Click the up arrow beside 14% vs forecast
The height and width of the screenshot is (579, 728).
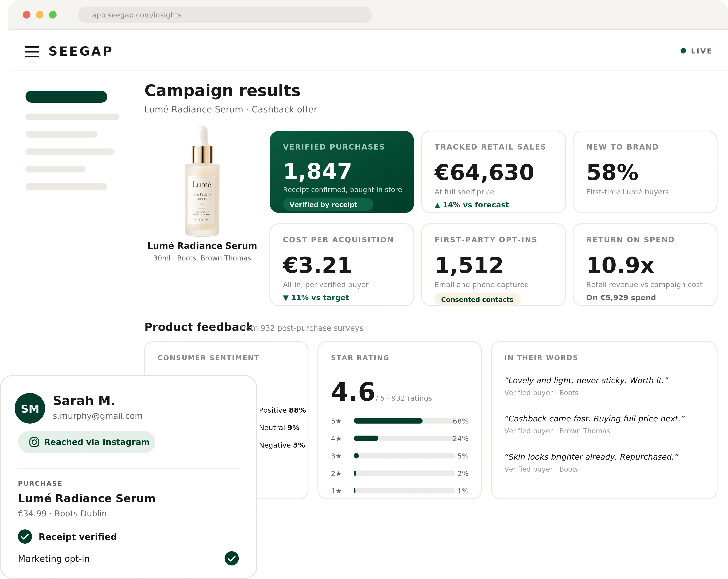[x=437, y=205]
